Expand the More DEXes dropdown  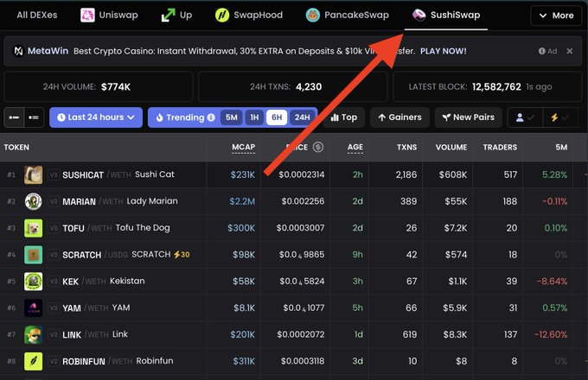556,16
